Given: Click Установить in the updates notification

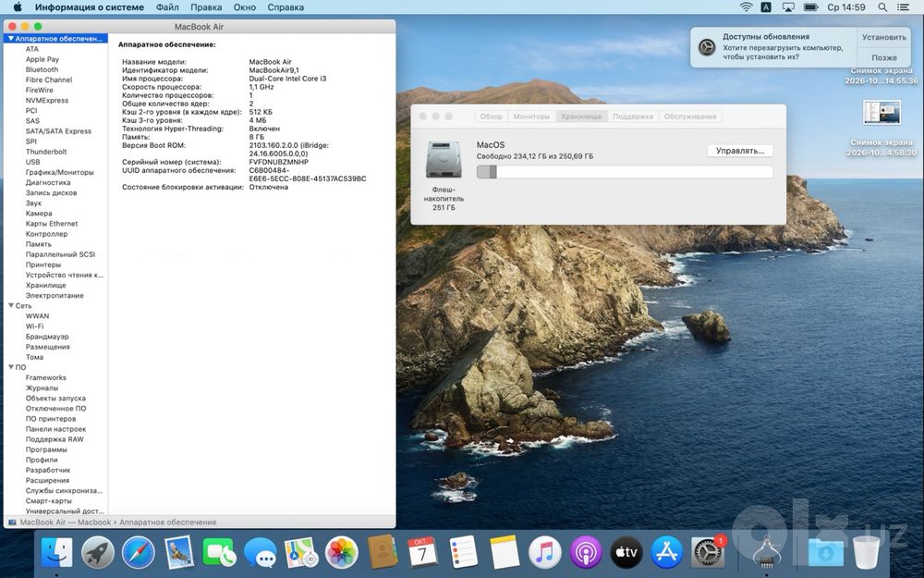Looking at the screenshot, I should pyautogui.click(x=884, y=37).
